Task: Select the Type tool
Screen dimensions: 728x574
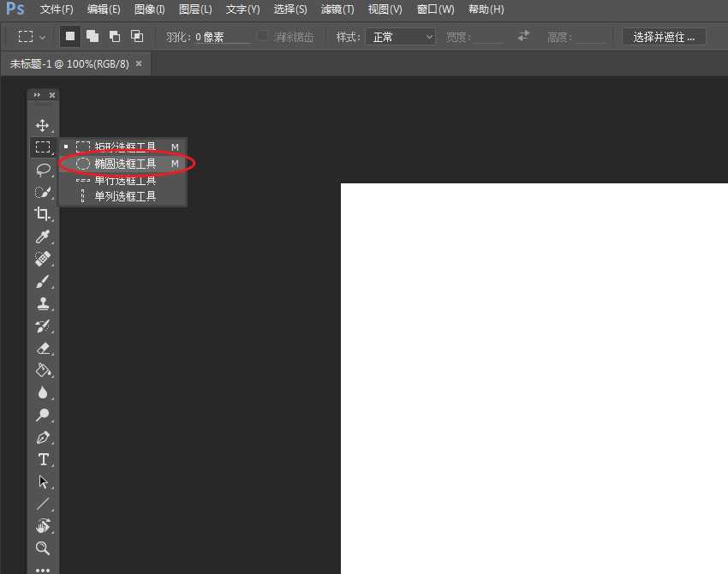Action: (44, 459)
